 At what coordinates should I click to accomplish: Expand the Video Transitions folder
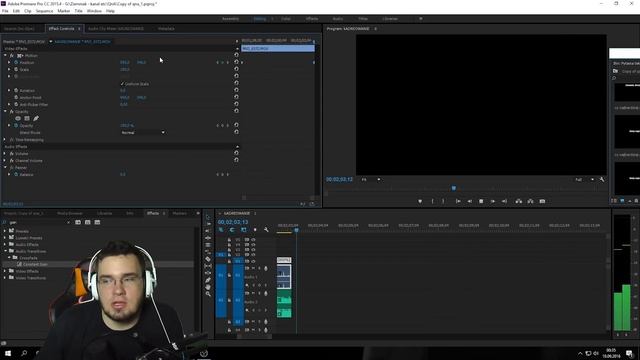click(5, 278)
